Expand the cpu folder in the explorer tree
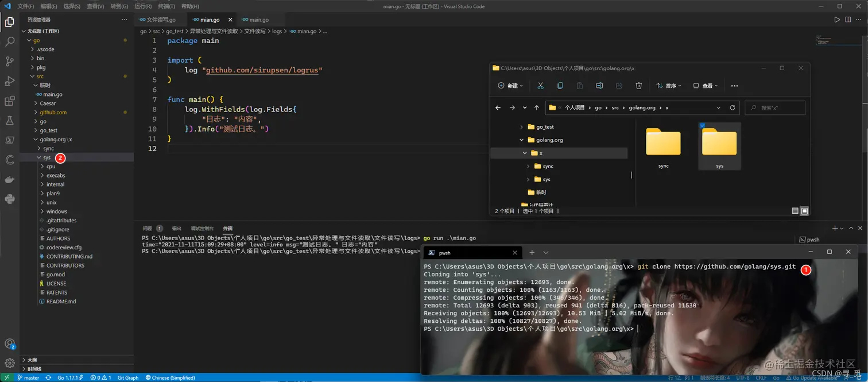Image resolution: width=868 pixels, height=382 pixels. (42, 167)
